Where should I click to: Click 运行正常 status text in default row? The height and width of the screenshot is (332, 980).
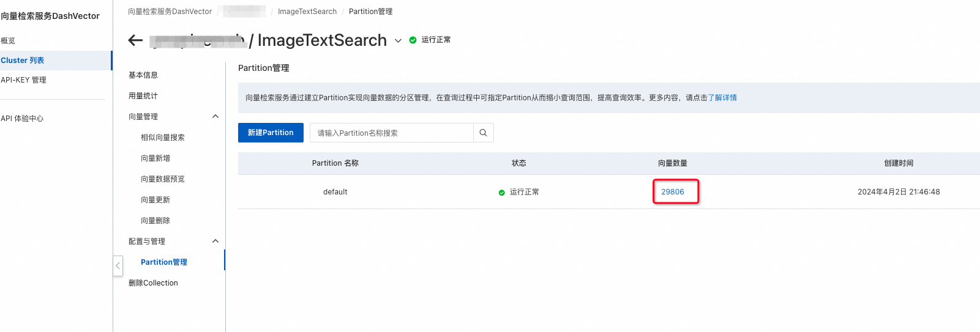coord(525,191)
